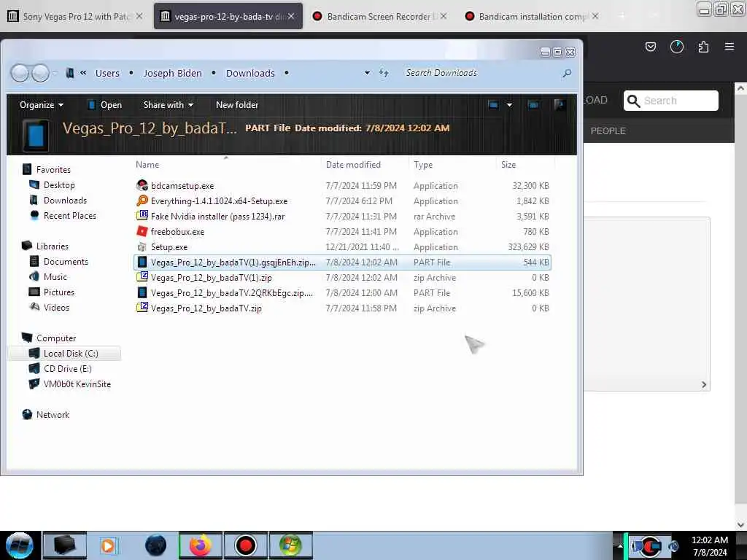The image size is (747, 560).
Task: Click the change view icon in the toolbar
Action: (494, 105)
